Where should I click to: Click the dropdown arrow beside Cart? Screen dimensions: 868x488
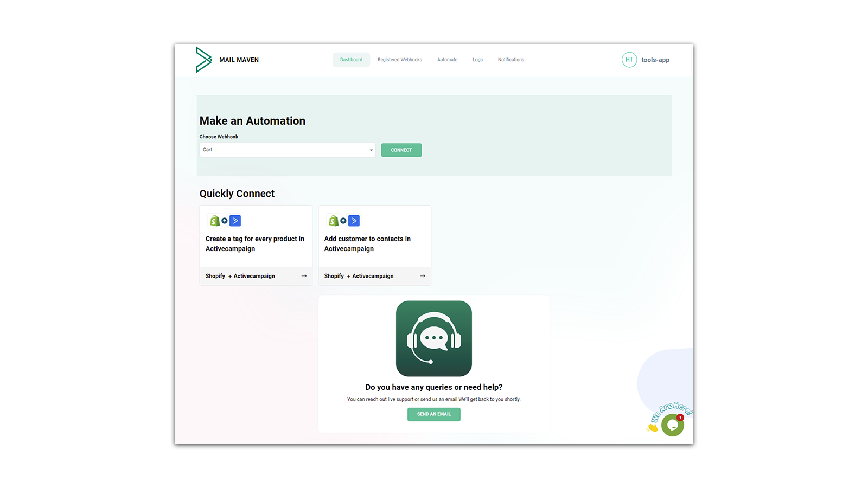(371, 150)
